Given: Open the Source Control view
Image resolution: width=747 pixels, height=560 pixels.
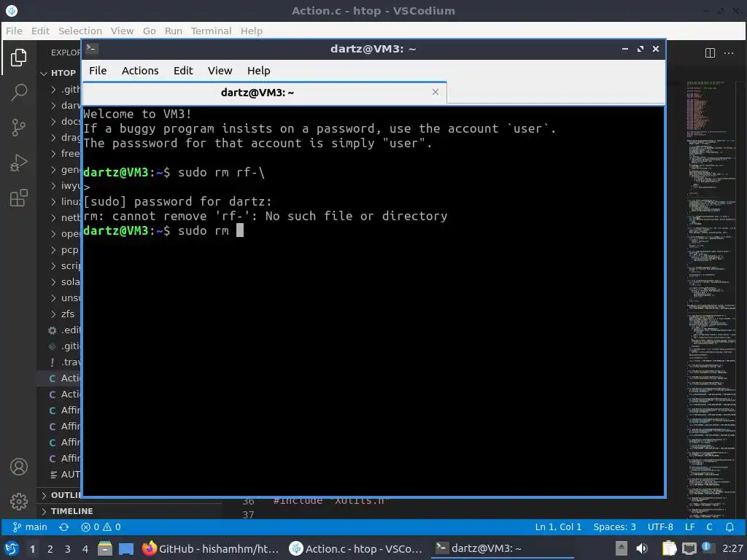Looking at the screenshot, I should point(18,128).
